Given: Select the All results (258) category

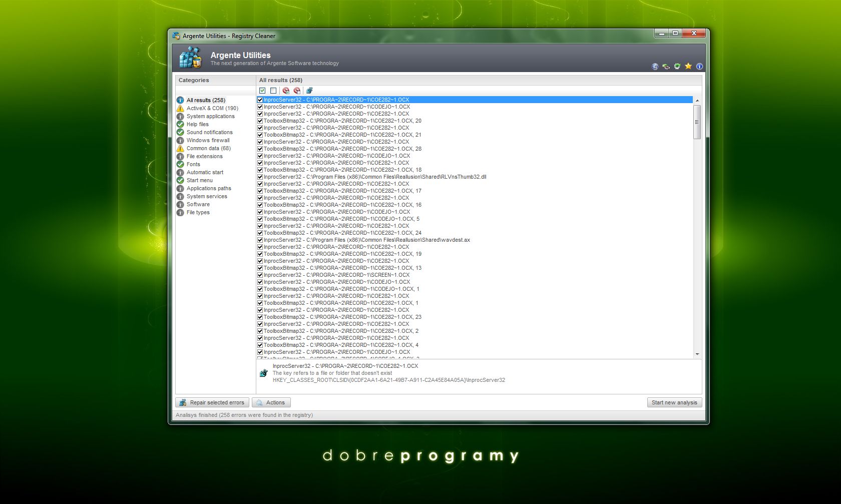Looking at the screenshot, I should tap(206, 100).
